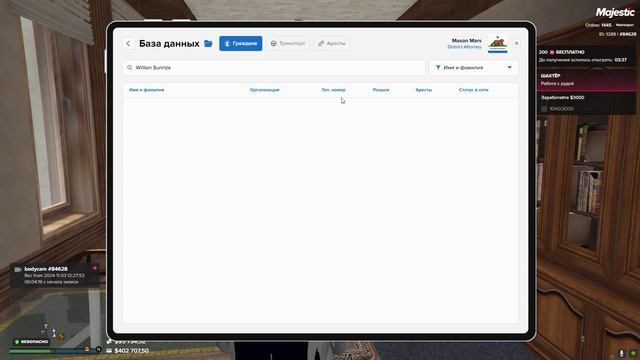
Task: Click the funnel filter icon
Action: click(x=438, y=68)
